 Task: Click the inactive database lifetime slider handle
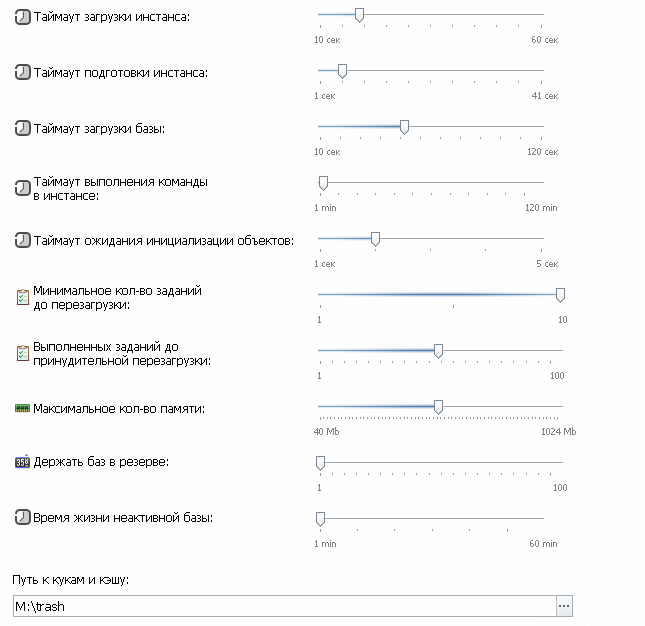[x=320, y=519]
